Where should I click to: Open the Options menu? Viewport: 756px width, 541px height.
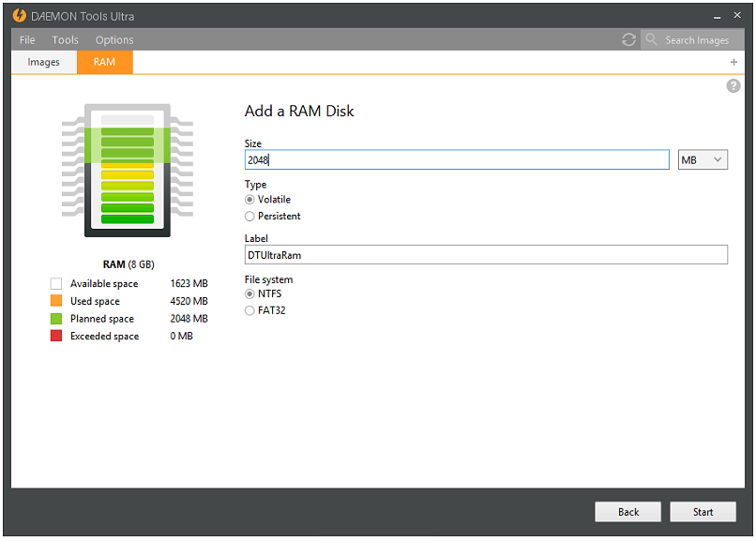pos(114,40)
